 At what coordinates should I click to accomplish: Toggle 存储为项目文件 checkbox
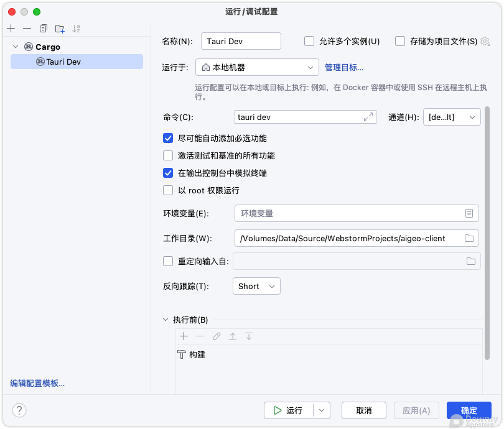tap(400, 41)
